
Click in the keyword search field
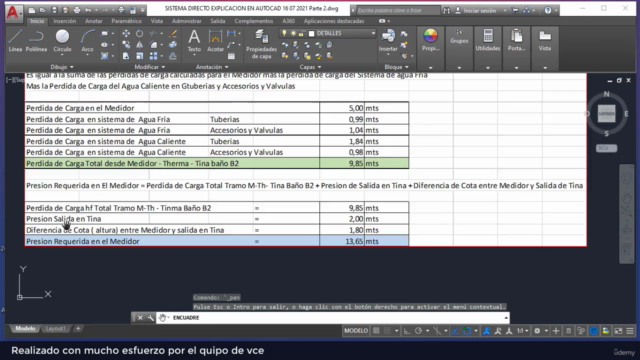(398, 10)
